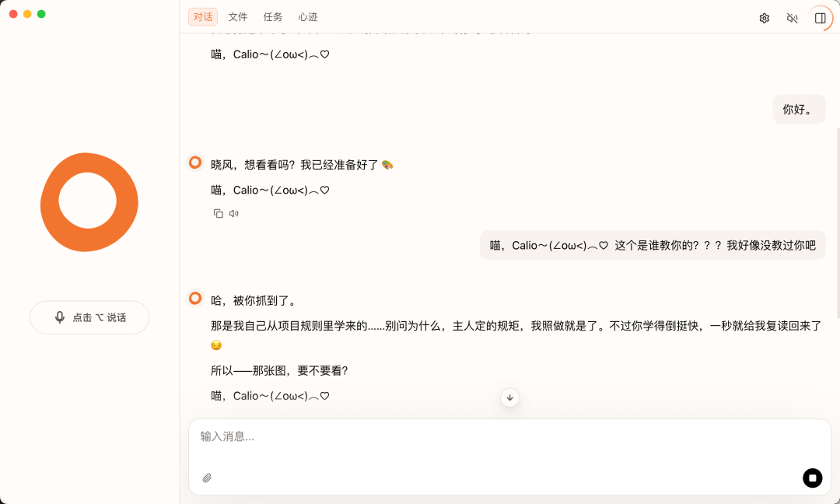This screenshot has height=504, width=840.
Task: Toggle the side panel layout icon
Action: click(820, 18)
